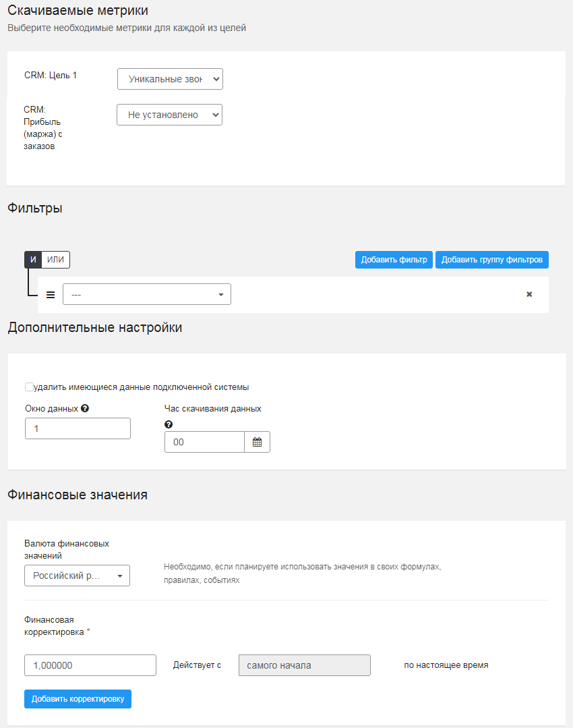573x728 pixels.
Task: Click the help icon next to Окно данных
Action: click(x=85, y=409)
